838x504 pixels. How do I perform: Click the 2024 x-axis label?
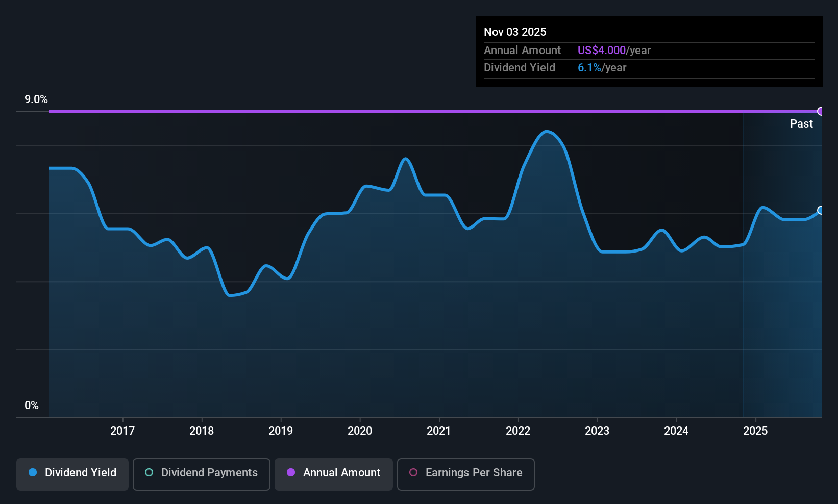pos(676,431)
